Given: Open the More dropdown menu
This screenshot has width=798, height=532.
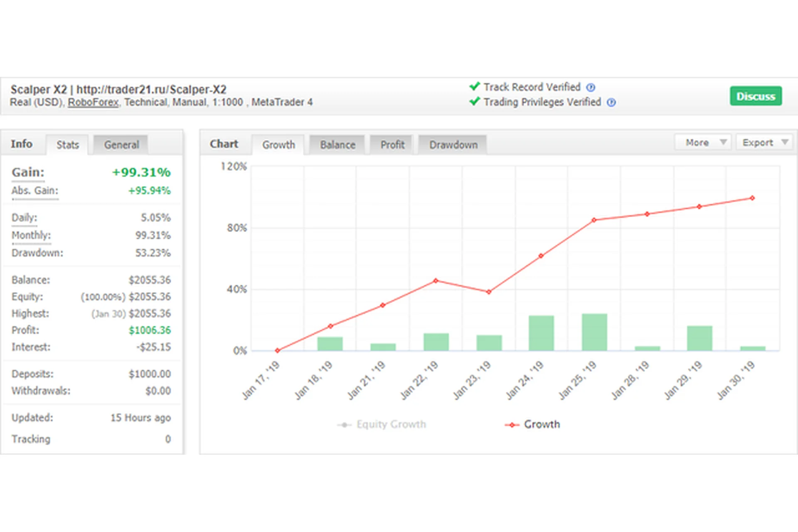Looking at the screenshot, I should click(702, 143).
